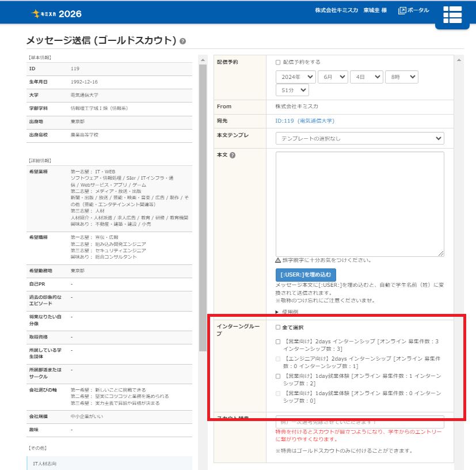Click the 情報理工学域Ⅰ類（情報系） department value

coord(99,108)
